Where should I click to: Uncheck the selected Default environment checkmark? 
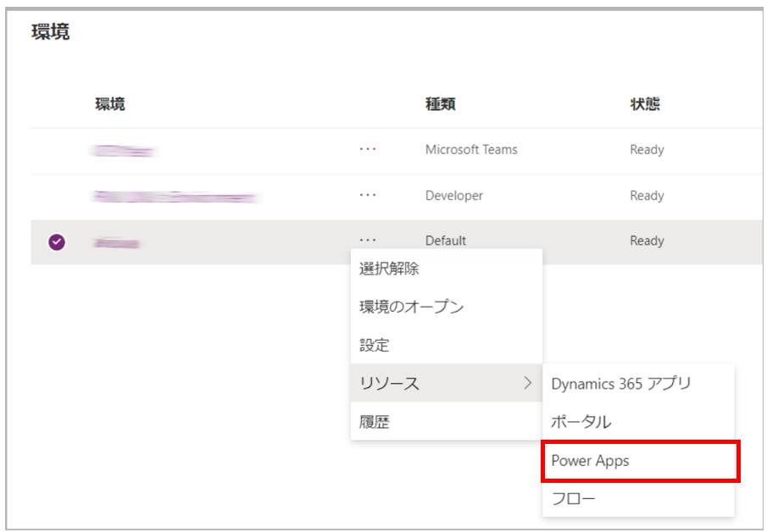(57, 242)
